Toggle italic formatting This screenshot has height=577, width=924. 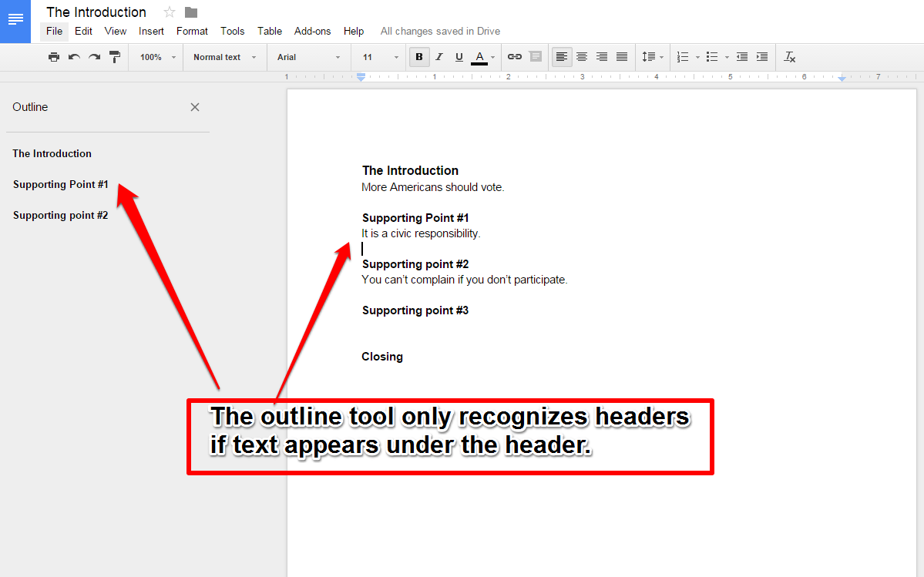point(439,56)
